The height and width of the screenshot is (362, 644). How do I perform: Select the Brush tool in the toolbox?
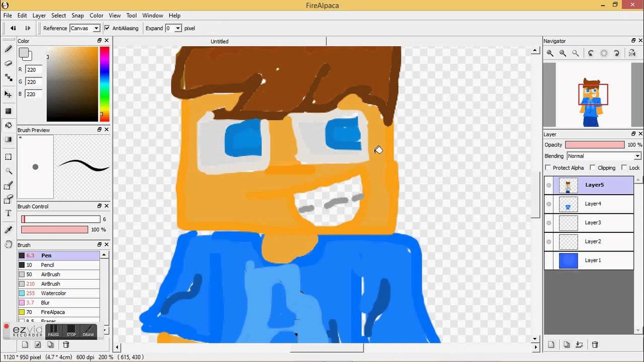(x=8, y=49)
